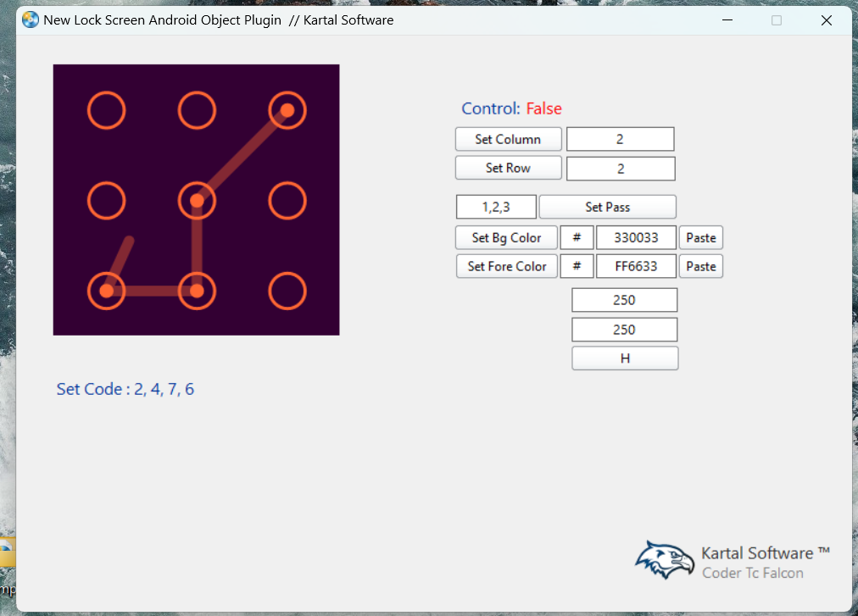
Task: Select the bottom-right pattern dot
Action: click(x=287, y=291)
